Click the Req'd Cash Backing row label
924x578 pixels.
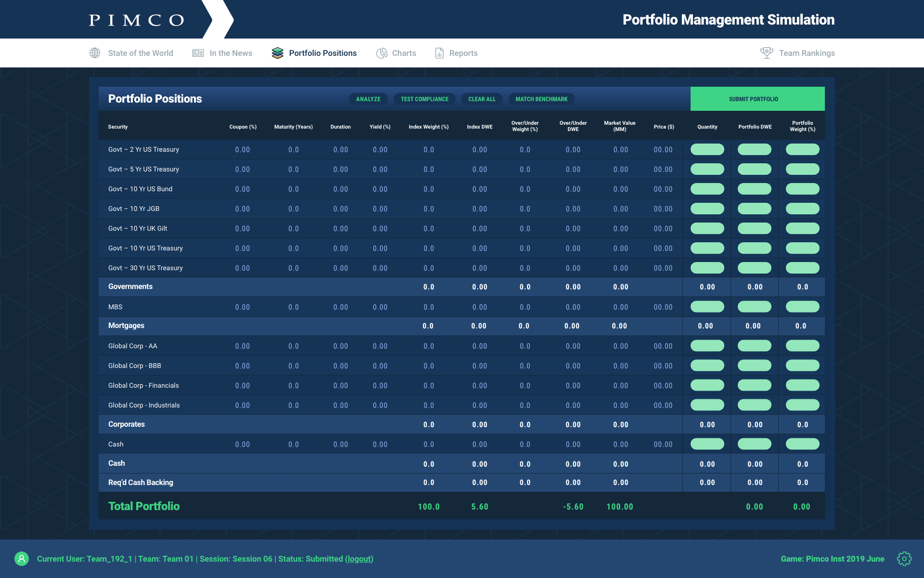tap(141, 483)
